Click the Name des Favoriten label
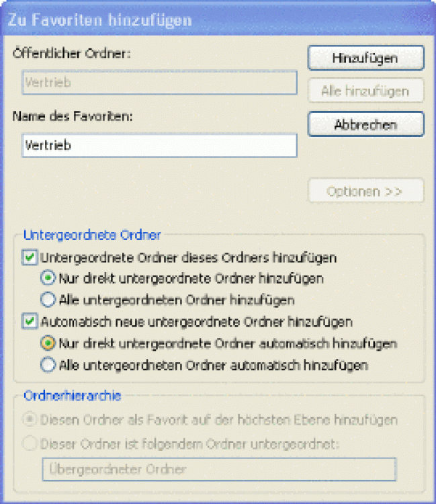The height and width of the screenshot is (504, 436). [x=73, y=116]
